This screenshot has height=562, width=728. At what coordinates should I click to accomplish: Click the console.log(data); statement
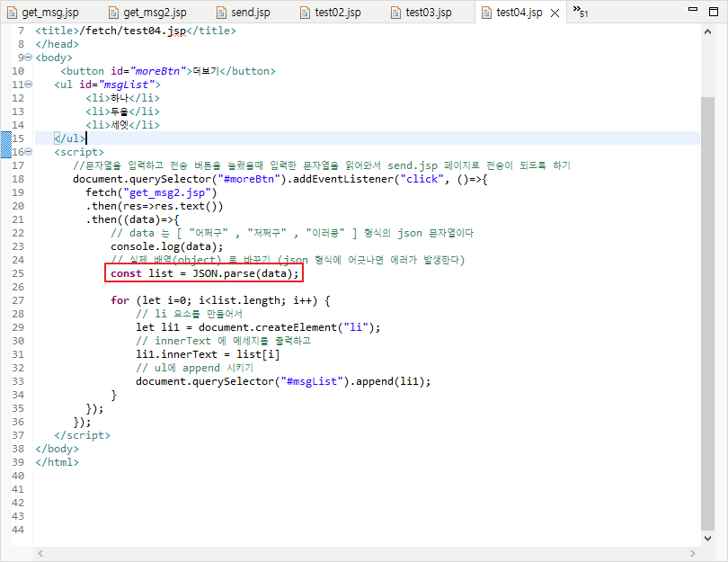pyautogui.click(x=166, y=246)
